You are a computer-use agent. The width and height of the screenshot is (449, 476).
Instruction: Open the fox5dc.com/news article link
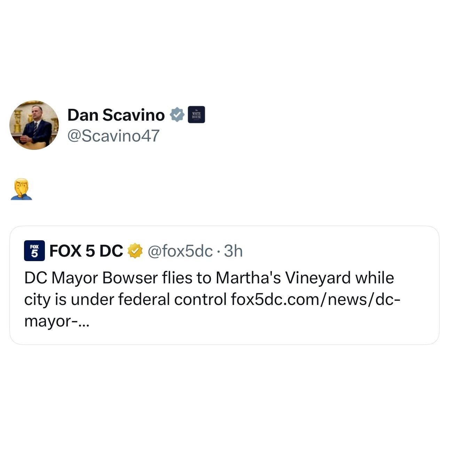tap(316, 299)
